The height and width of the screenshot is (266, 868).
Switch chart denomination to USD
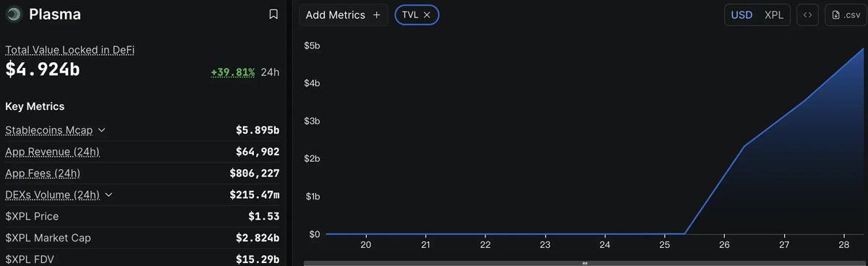(x=741, y=14)
